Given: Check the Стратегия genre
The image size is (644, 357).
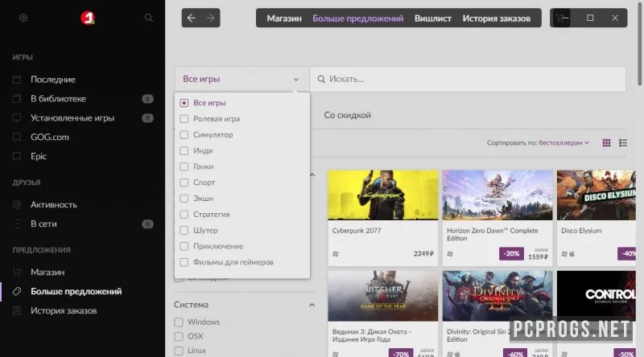Looking at the screenshot, I should point(184,214).
